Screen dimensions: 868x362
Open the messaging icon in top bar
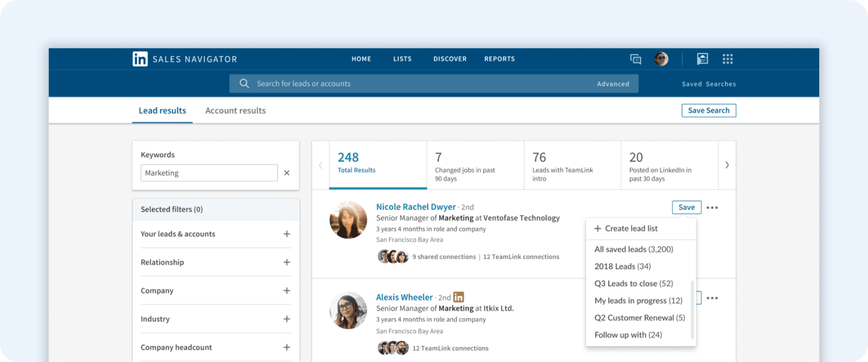636,59
